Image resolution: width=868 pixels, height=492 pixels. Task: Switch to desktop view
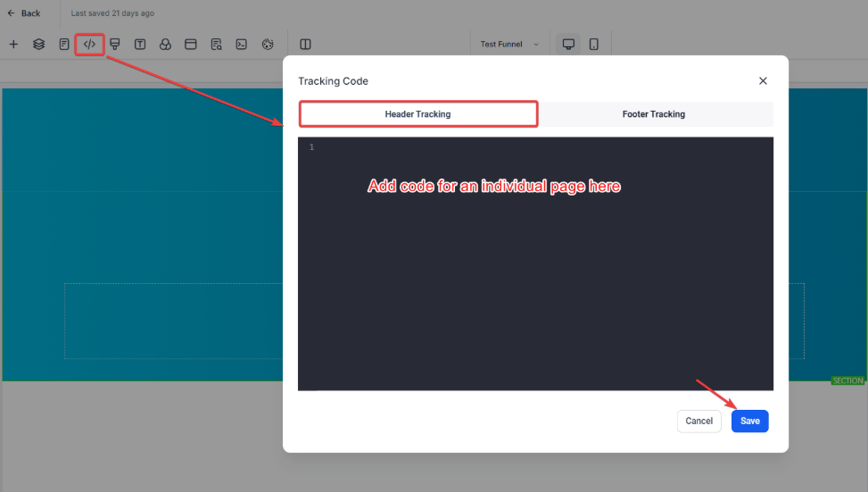tap(568, 44)
